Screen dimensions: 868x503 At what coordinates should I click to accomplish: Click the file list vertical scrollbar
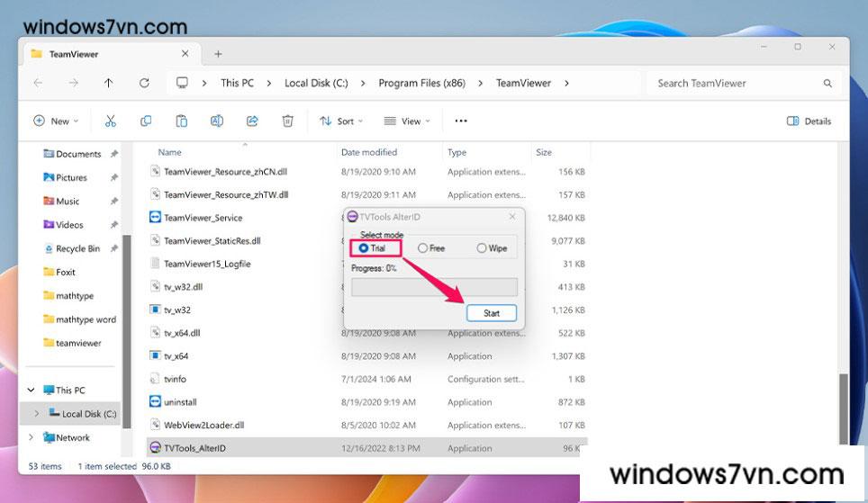click(843, 409)
